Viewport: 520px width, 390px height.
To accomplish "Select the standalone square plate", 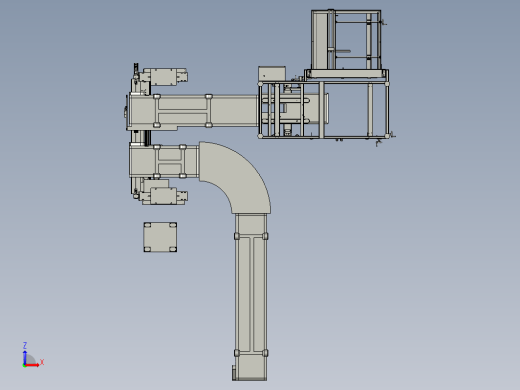I will point(160,237).
